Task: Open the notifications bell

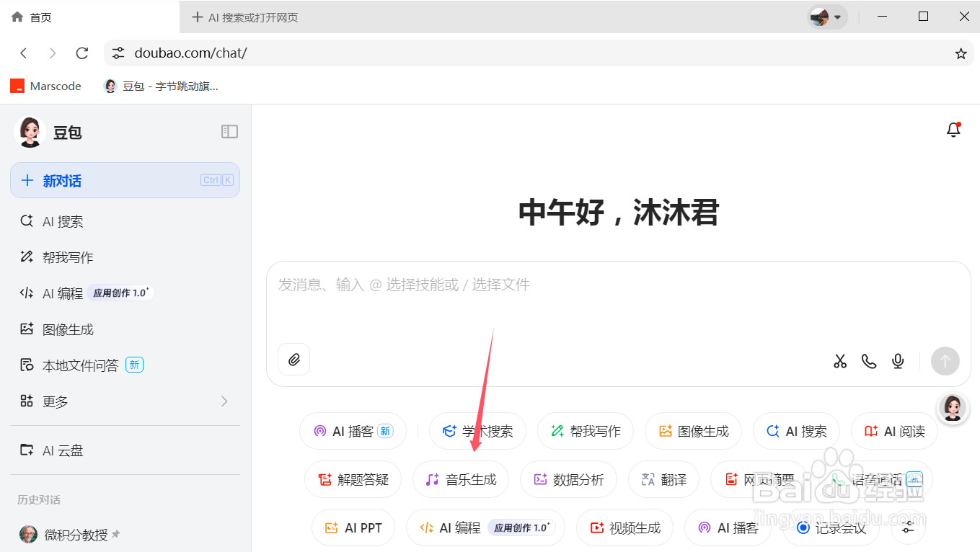Action: click(x=953, y=130)
